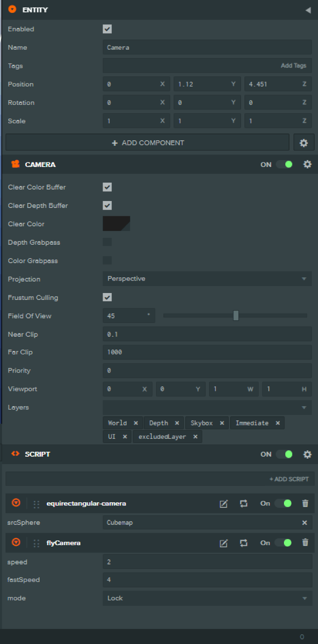Viewport: 318px width, 644px height.
Task: Open the Layers dropdown
Action: click(x=207, y=408)
